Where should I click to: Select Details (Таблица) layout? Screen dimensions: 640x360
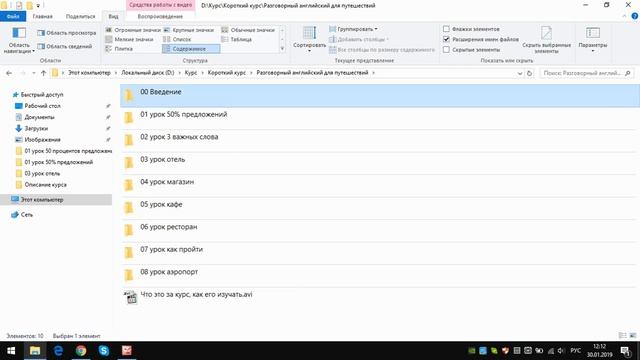pos(236,39)
